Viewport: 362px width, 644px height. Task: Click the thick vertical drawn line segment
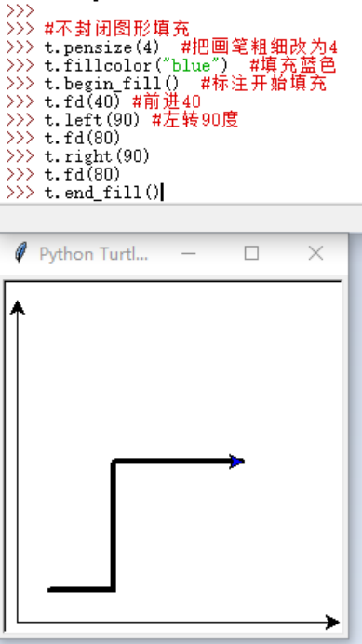(x=113, y=526)
